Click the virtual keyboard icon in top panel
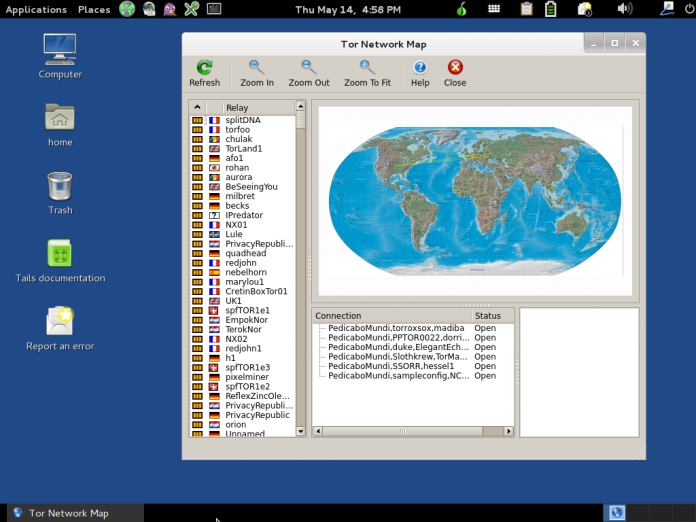The width and height of the screenshot is (696, 522). (494, 9)
